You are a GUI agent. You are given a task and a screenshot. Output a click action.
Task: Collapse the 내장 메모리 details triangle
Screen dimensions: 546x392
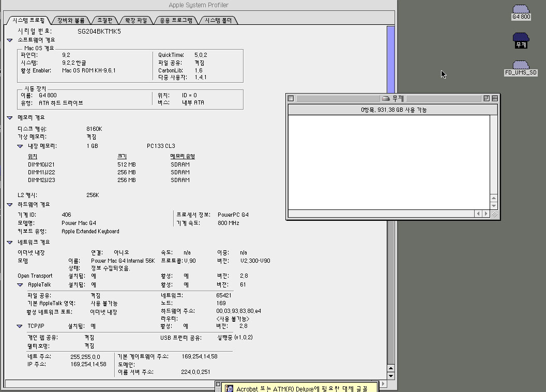pyautogui.click(x=20, y=146)
